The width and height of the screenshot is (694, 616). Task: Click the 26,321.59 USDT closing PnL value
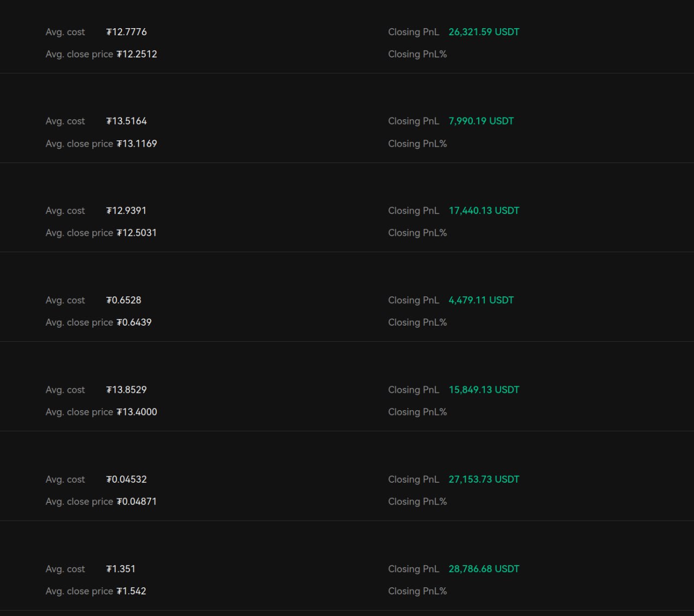coord(484,32)
